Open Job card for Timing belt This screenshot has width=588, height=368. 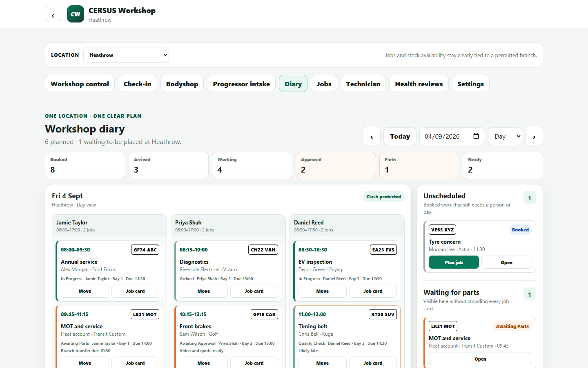(373, 363)
